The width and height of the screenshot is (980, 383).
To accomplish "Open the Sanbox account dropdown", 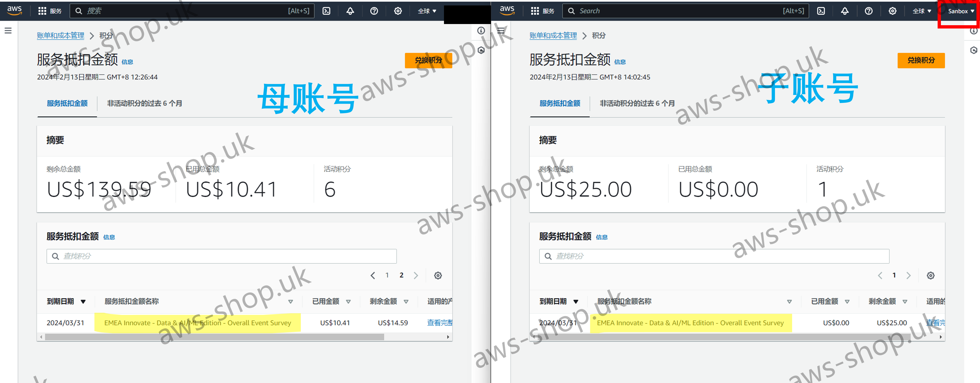I will tap(961, 11).
